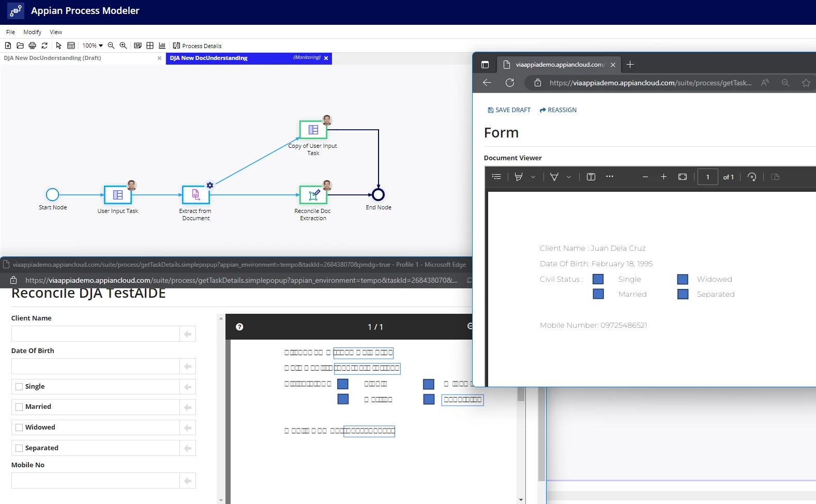Screen dimensions: 816x504
Task: Click REASSIGN on the form
Action: pyautogui.click(x=558, y=110)
